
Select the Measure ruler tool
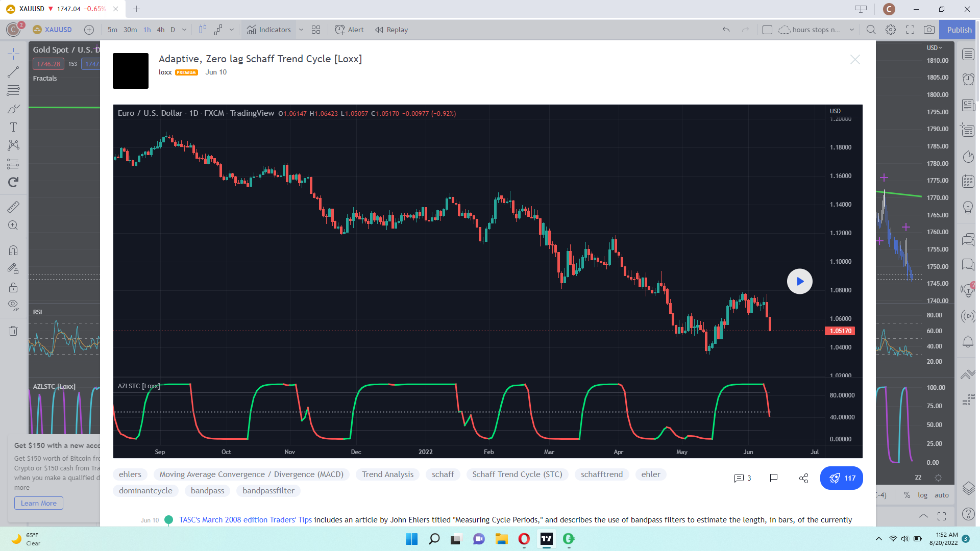(x=13, y=207)
